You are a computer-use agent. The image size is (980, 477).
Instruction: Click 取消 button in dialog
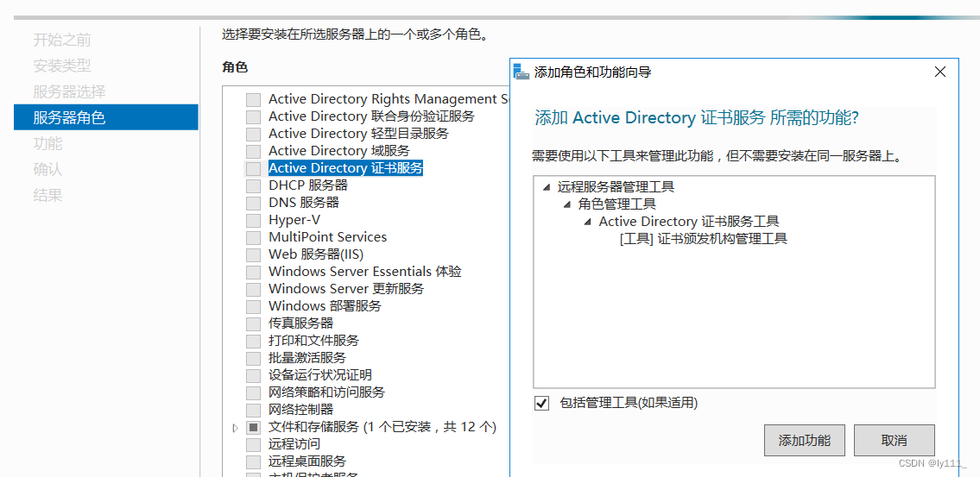pos(895,440)
